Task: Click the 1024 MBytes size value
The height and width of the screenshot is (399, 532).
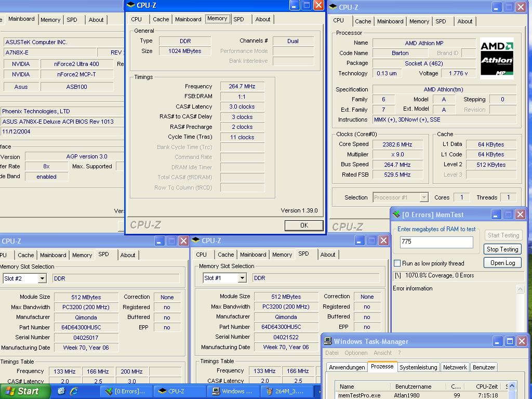Action: (x=184, y=51)
